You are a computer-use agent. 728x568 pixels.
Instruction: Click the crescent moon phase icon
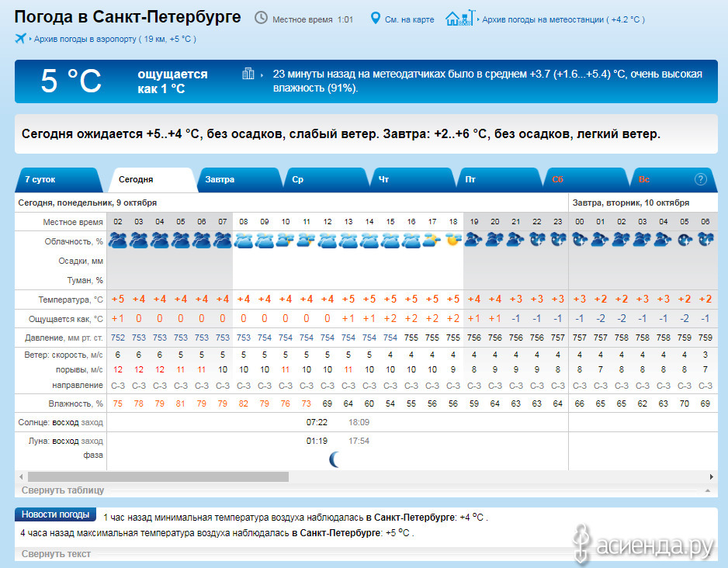(x=335, y=459)
